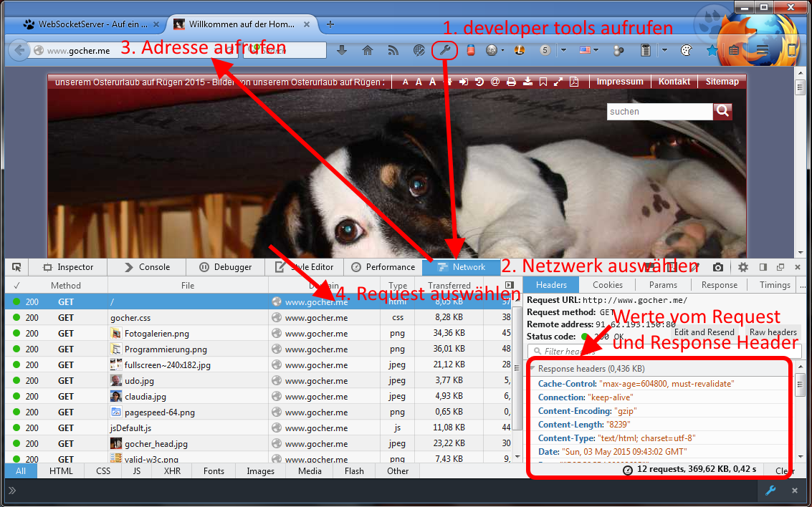Take a screenshot with camera icon
The image size is (812, 507).
pos(717,267)
